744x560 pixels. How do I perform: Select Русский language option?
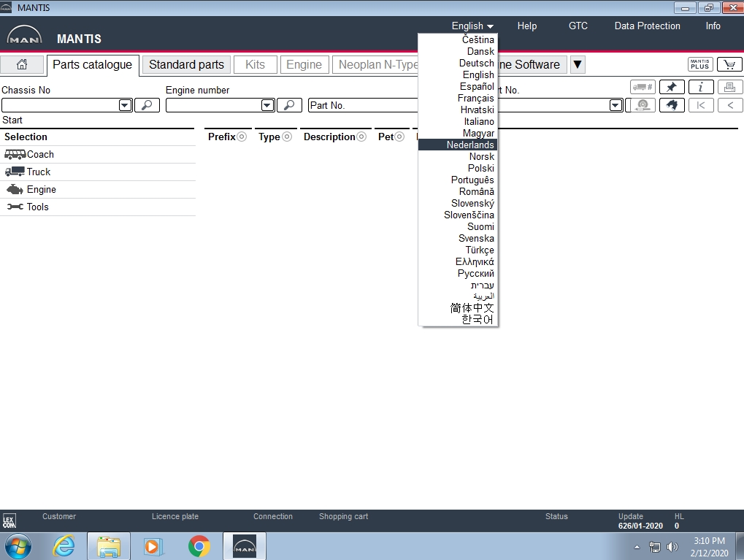pyautogui.click(x=458, y=273)
